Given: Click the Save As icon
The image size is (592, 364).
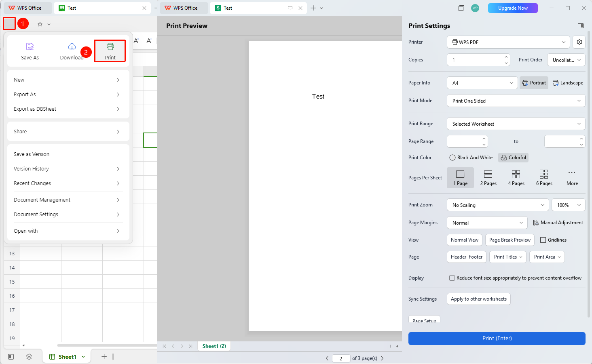Looking at the screenshot, I should point(30,46).
